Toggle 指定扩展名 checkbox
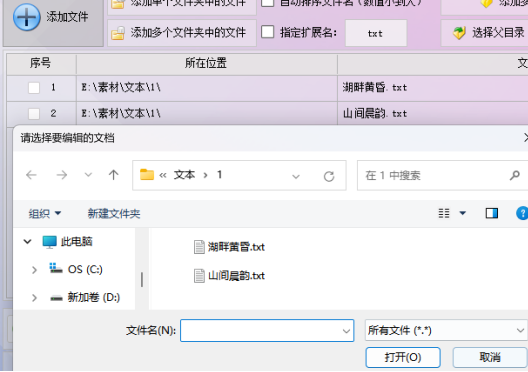Screen dimensions: 528x372 pos(268,32)
